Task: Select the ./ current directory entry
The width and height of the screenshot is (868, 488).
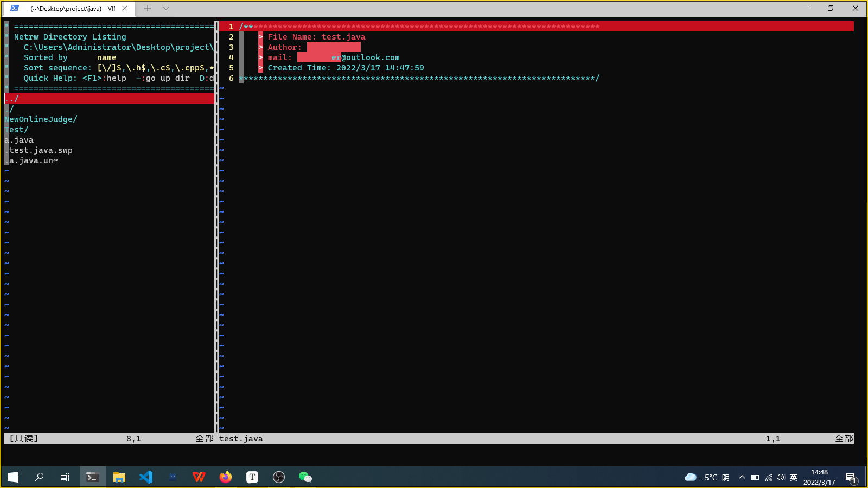Action: (9, 109)
